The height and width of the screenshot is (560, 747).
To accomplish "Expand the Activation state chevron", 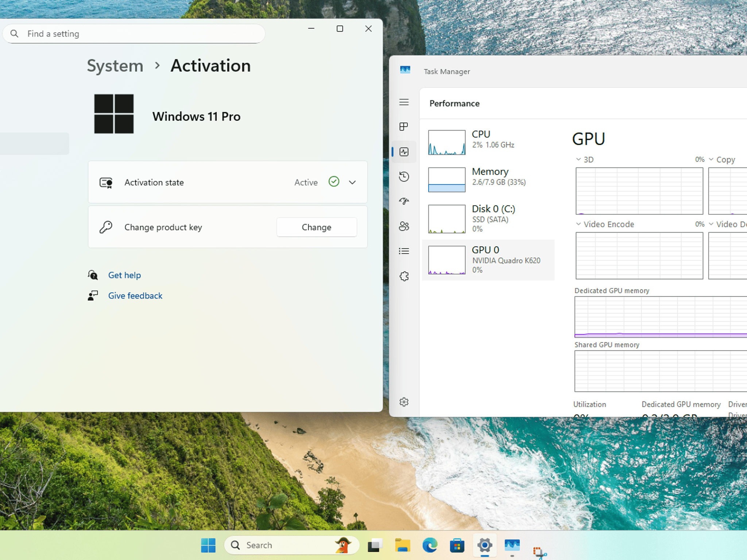I will pos(352,182).
